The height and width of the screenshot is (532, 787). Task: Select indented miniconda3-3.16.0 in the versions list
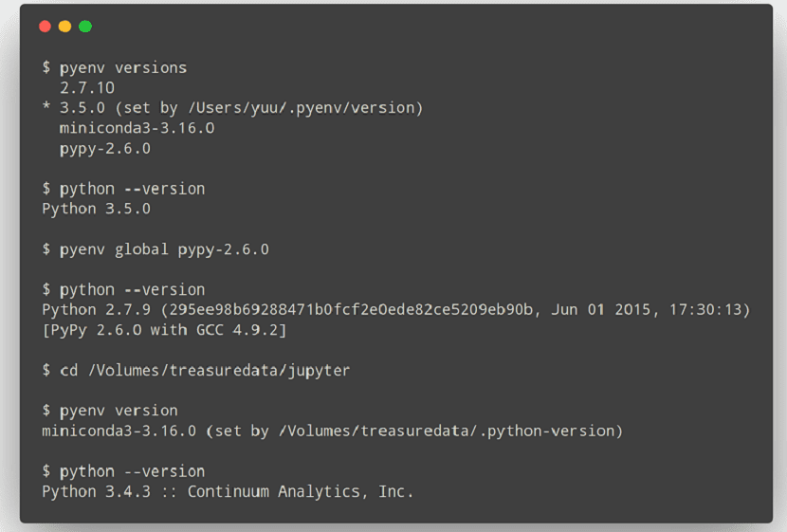click(137, 128)
